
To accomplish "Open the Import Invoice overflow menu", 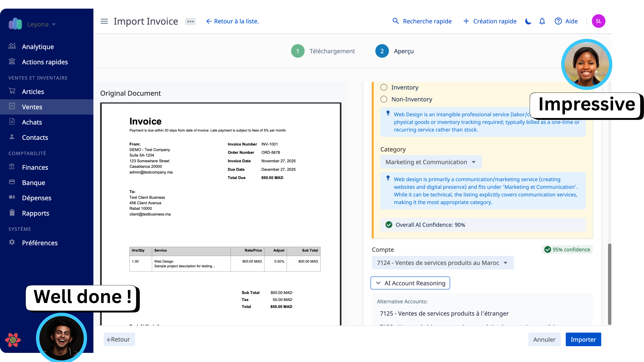I will (x=190, y=21).
